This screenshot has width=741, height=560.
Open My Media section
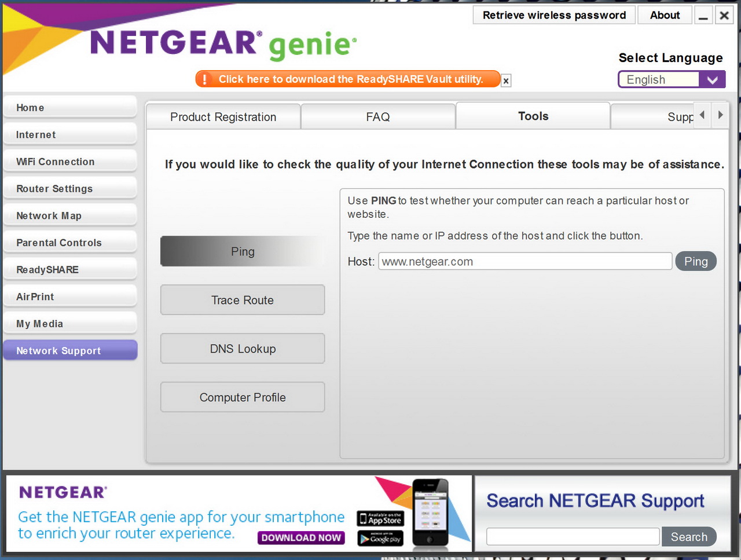click(x=70, y=324)
